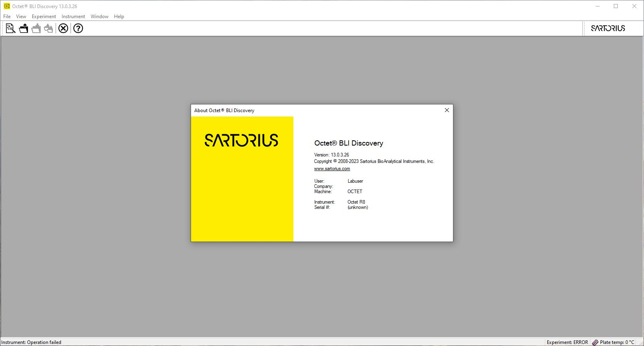Launch the Experiment Wizard toolbar icon

[10, 28]
